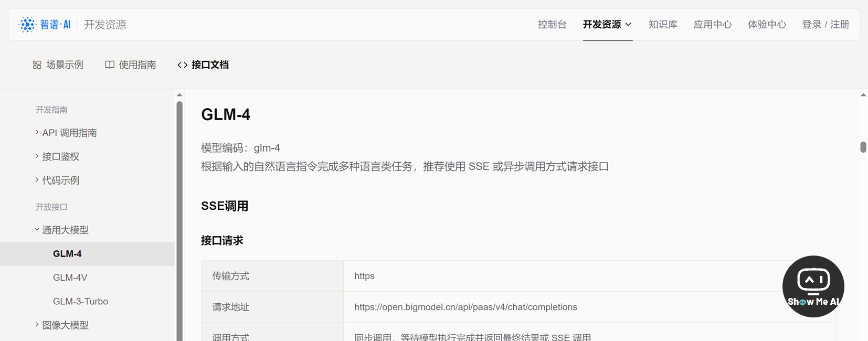Click the 使用指南 book icon
The width and height of the screenshot is (868, 341).
pos(110,65)
